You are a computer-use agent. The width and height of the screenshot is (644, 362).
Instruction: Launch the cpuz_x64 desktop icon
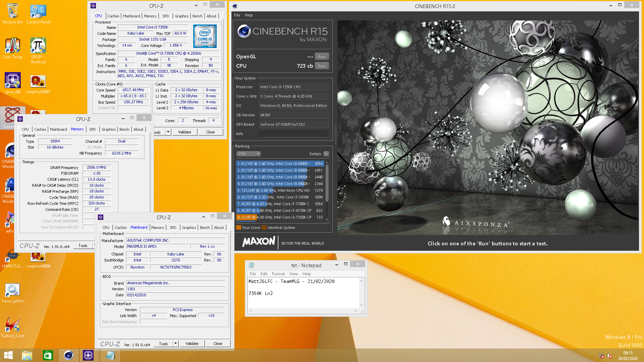coord(12,83)
